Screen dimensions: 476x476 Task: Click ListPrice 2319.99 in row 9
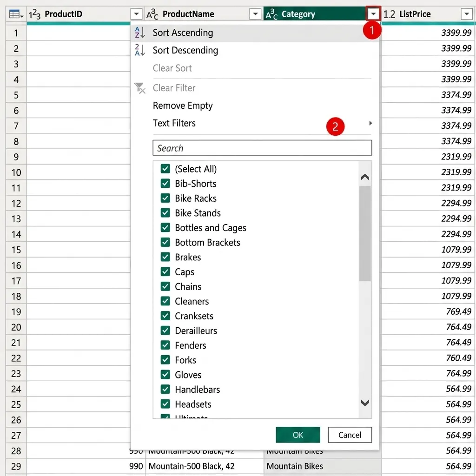[428, 157]
